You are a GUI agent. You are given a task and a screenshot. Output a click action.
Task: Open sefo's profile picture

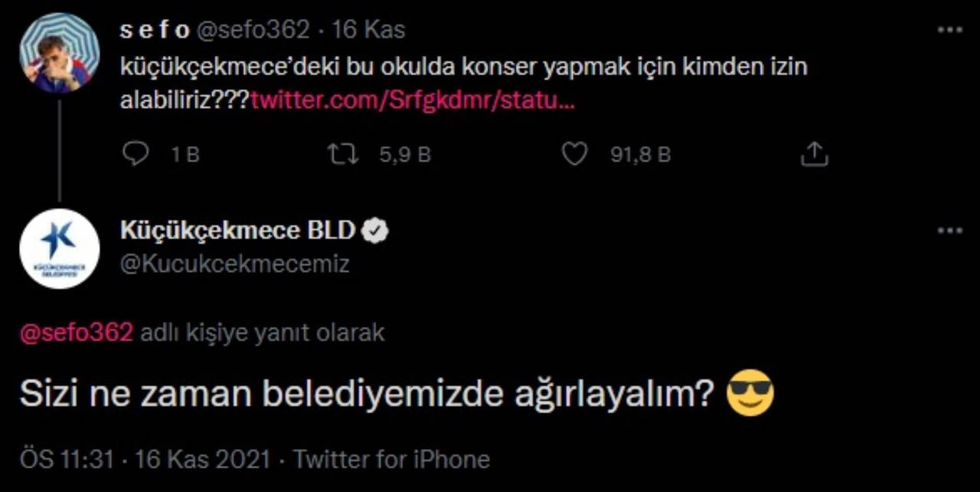click(59, 54)
